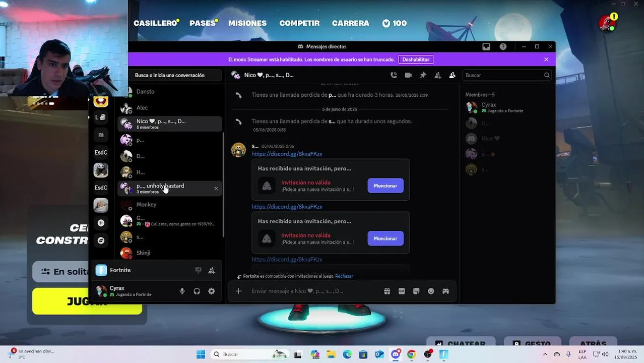Share Fortnite screen from activity panel
The width and height of the screenshot is (644, 363).
(x=198, y=270)
